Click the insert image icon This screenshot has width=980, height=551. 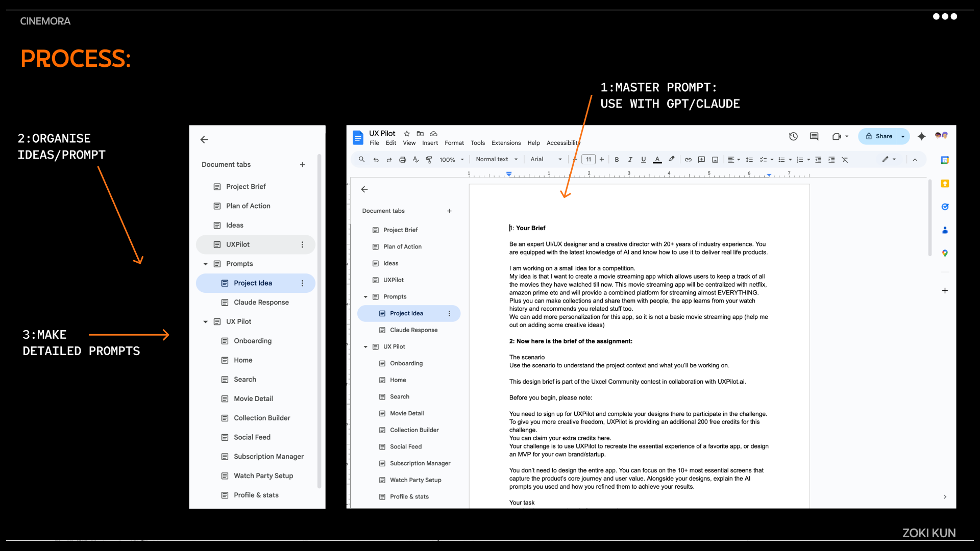click(715, 160)
